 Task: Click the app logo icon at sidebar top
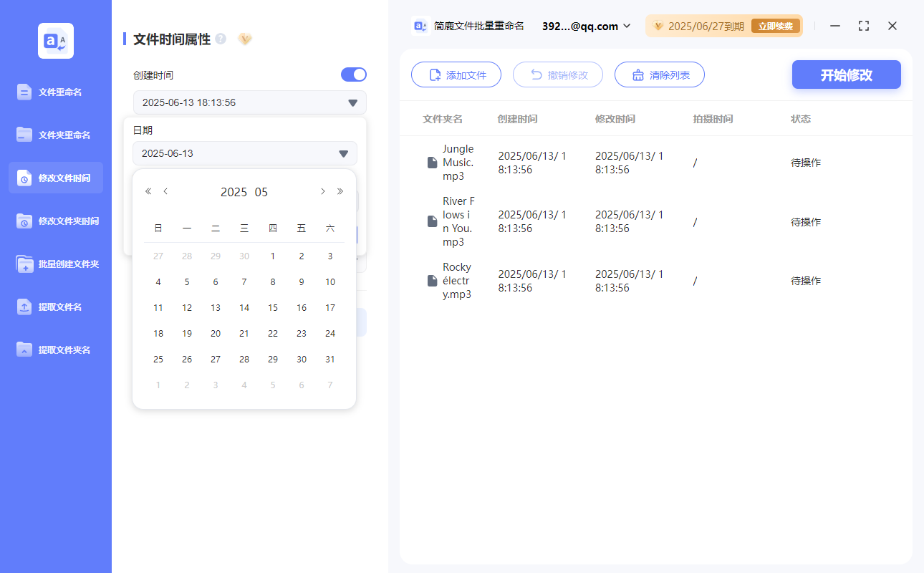click(55, 40)
